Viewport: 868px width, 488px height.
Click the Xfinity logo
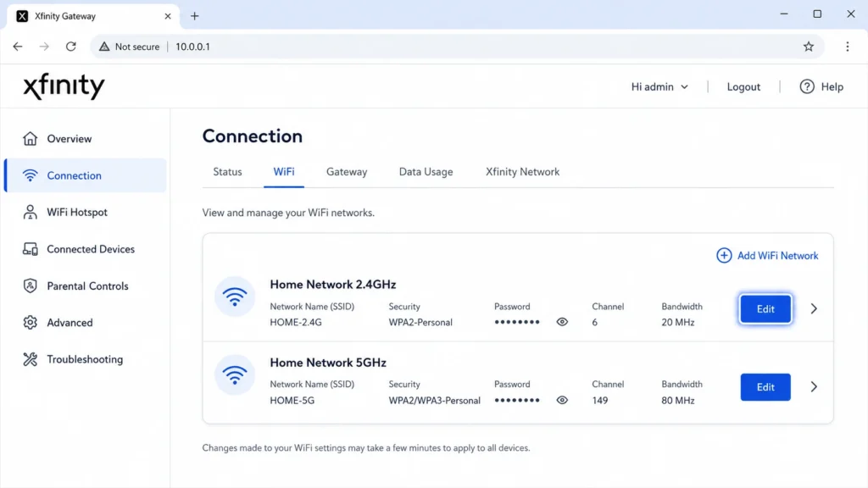tap(64, 86)
